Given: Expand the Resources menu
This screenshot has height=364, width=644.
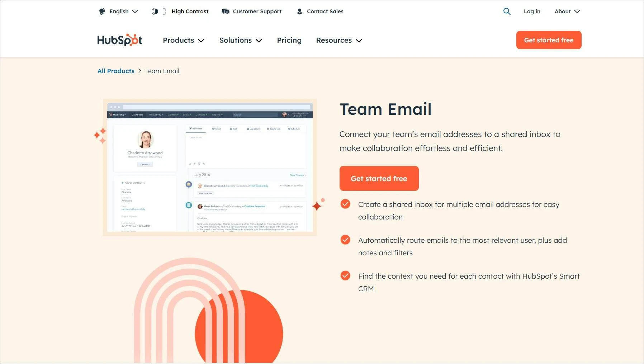Looking at the screenshot, I should pyautogui.click(x=339, y=40).
